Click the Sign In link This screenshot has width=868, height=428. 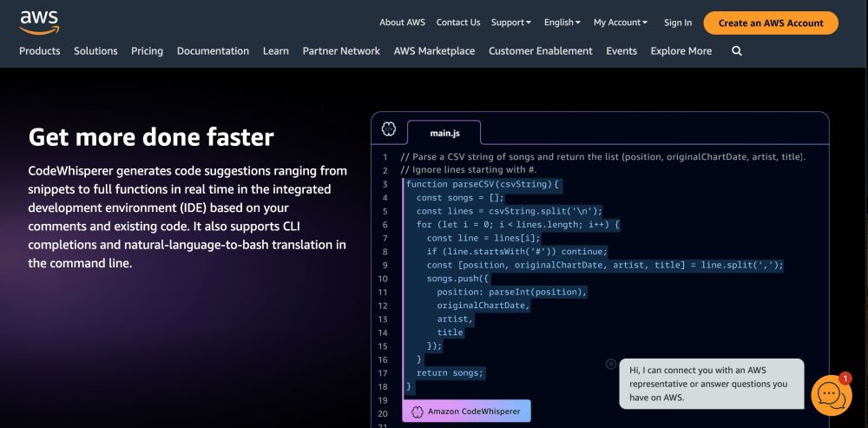click(678, 23)
